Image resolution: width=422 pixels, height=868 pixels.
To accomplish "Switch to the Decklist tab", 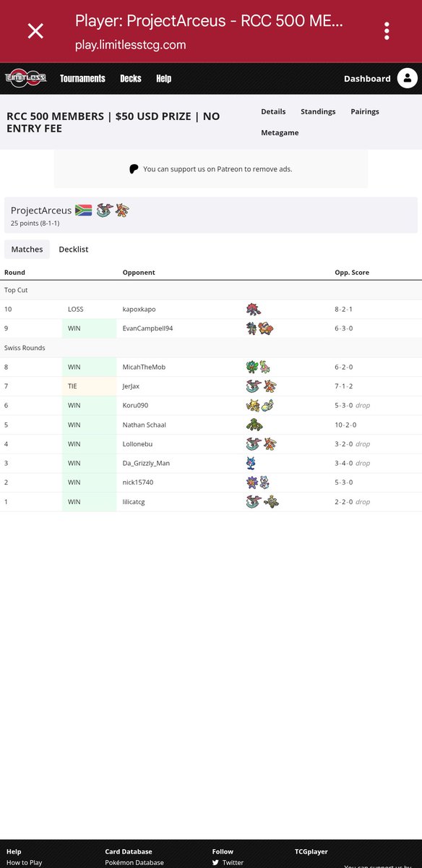I will (x=74, y=250).
